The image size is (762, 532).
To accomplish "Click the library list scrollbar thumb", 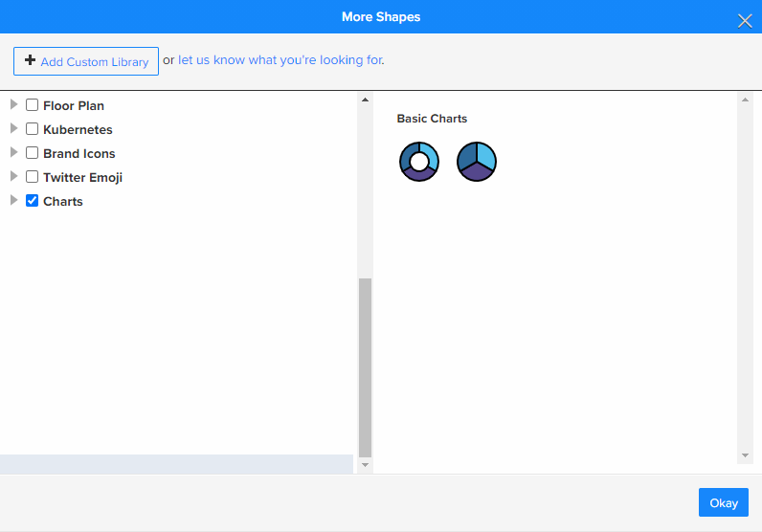I will 365,366.
